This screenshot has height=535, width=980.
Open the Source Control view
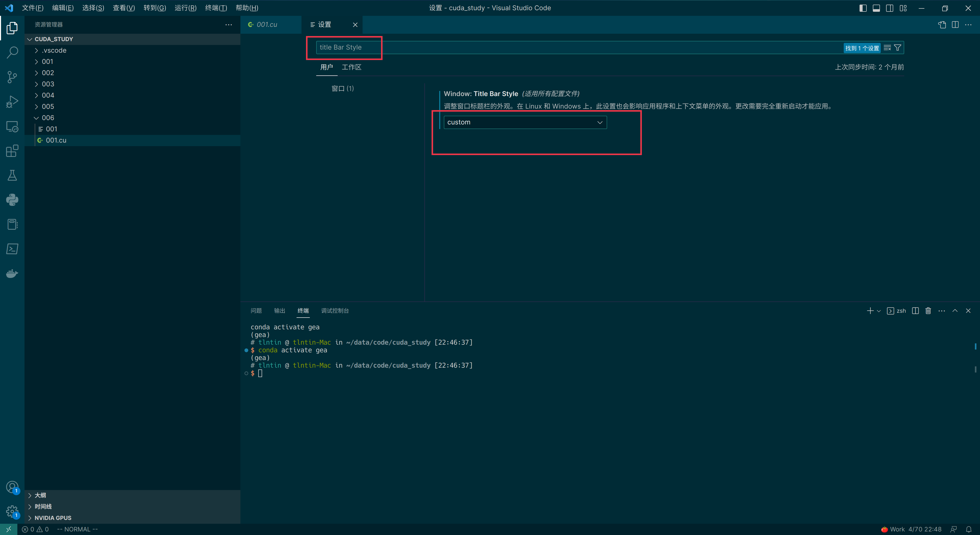(x=12, y=77)
